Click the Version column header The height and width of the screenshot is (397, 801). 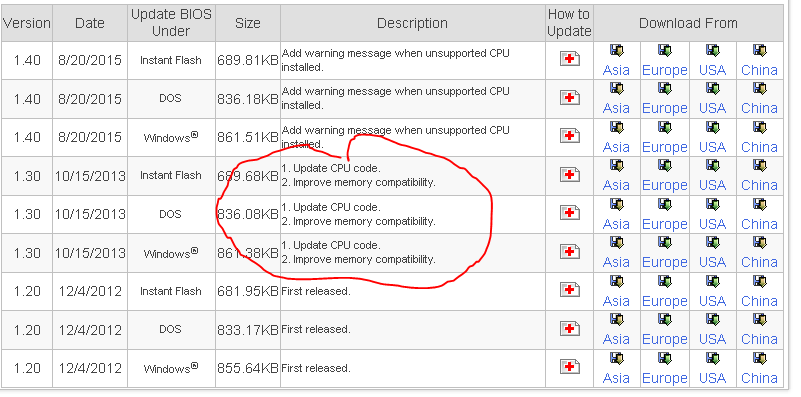pyautogui.click(x=26, y=23)
